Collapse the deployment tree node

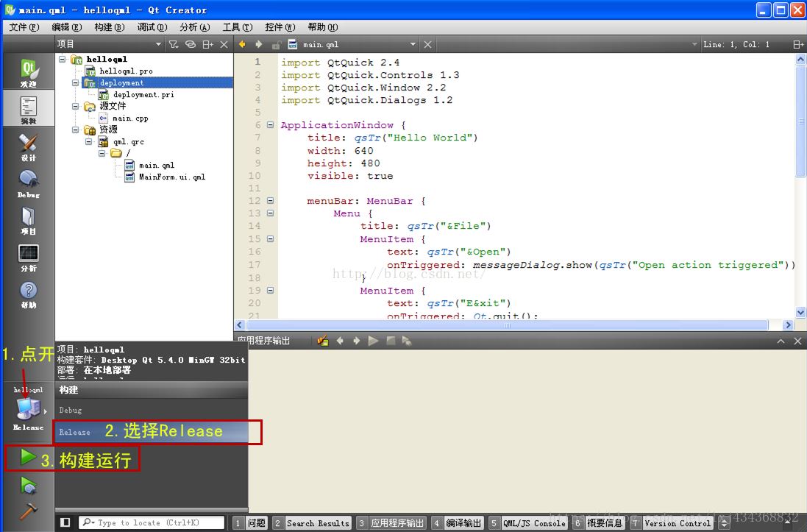76,82
